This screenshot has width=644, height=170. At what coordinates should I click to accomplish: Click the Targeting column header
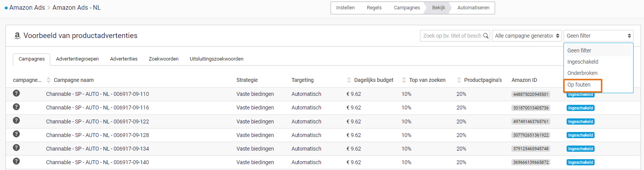(303, 80)
